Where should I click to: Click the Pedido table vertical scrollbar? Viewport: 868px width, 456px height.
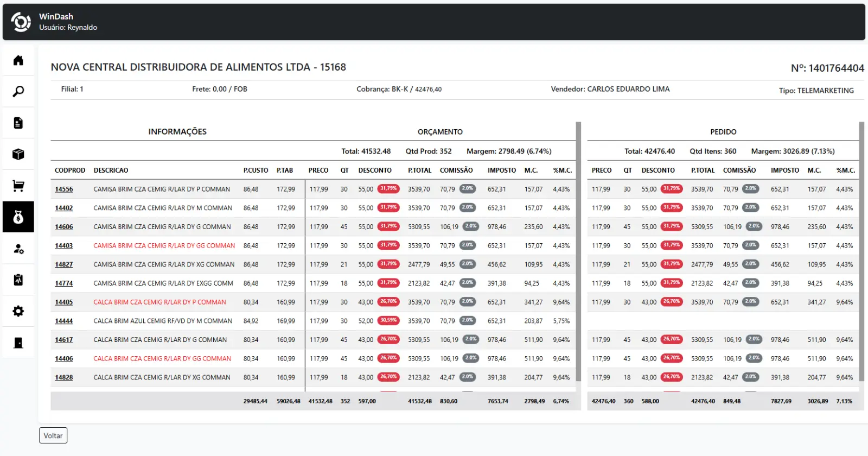click(x=861, y=250)
